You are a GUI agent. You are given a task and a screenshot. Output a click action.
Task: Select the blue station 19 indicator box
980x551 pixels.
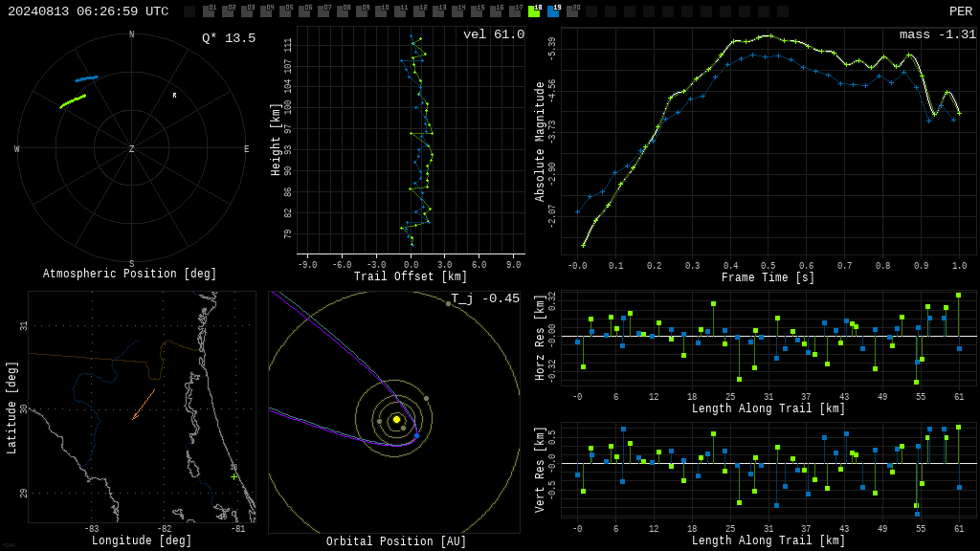coord(554,11)
